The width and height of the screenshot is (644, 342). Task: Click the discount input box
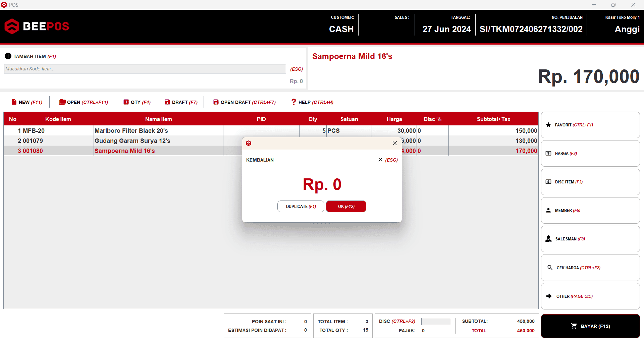coord(436,321)
